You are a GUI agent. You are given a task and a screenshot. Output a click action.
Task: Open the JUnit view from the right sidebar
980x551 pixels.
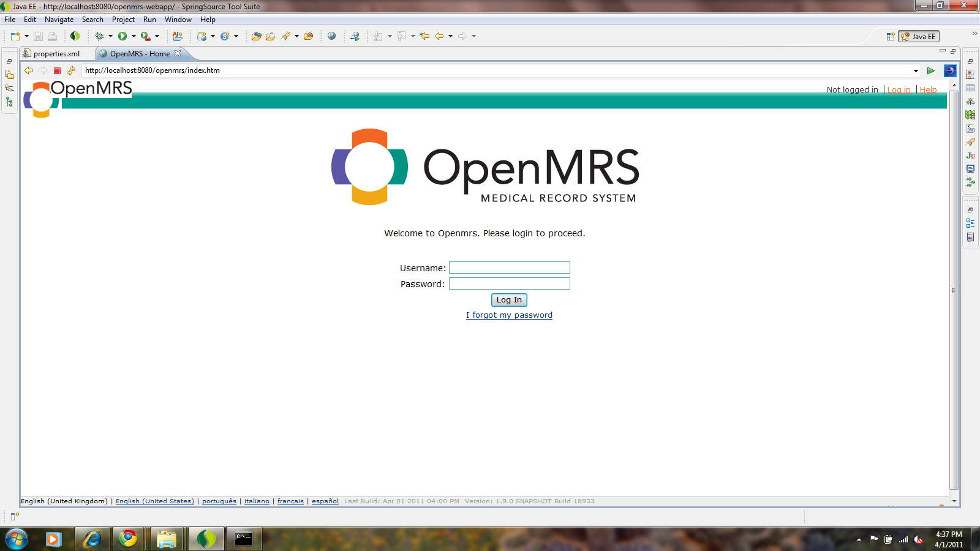[x=970, y=156]
